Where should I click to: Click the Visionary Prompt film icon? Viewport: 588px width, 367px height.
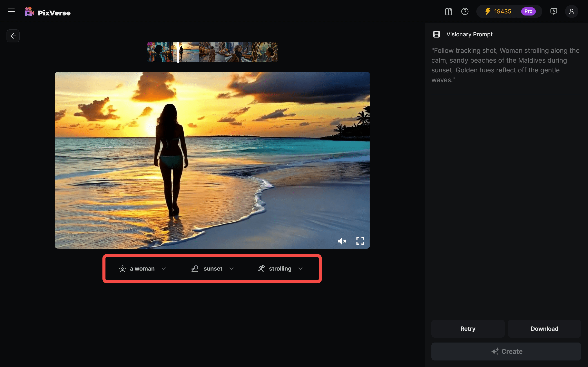pos(436,34)
